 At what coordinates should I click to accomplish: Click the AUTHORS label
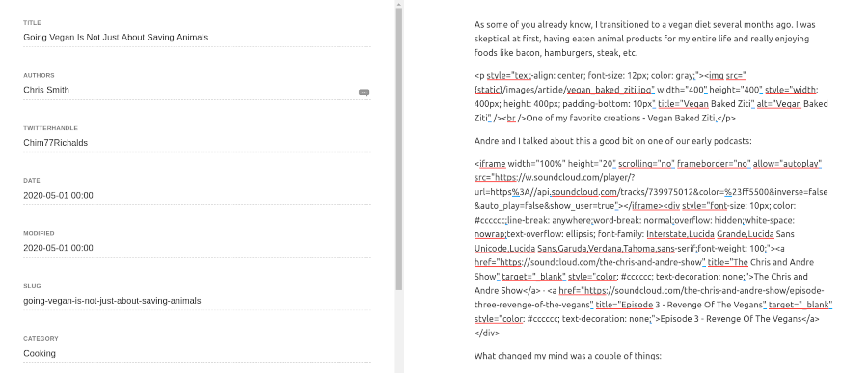point(39,75)
